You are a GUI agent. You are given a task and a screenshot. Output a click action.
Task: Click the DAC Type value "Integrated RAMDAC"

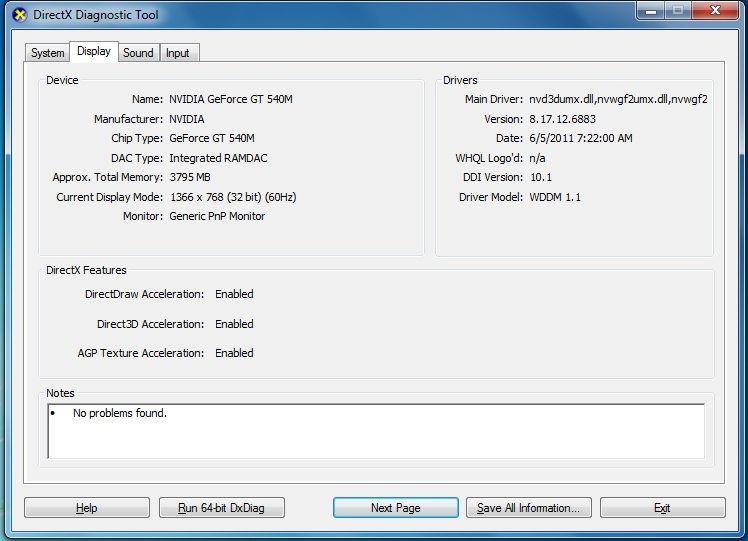[x=218, y=158]
